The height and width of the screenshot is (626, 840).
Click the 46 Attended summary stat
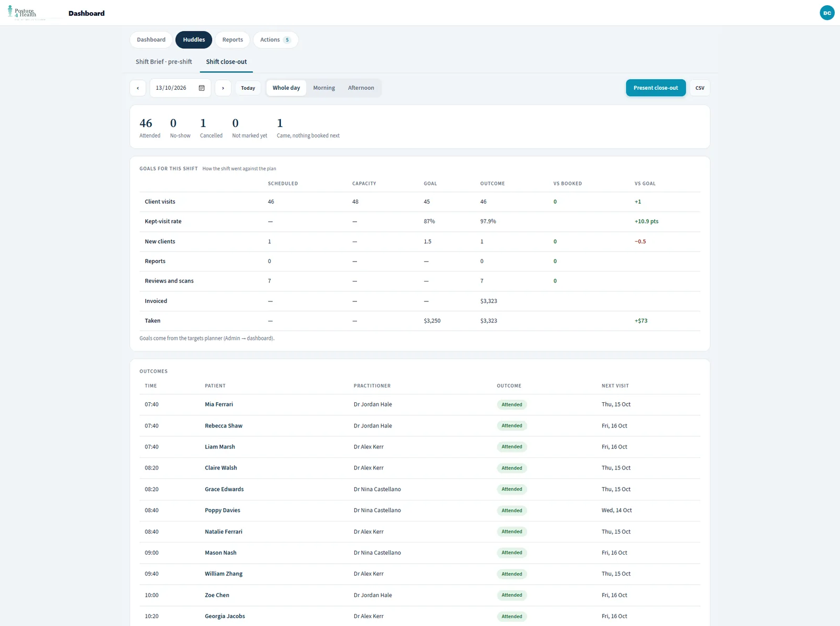click(150, 128)
